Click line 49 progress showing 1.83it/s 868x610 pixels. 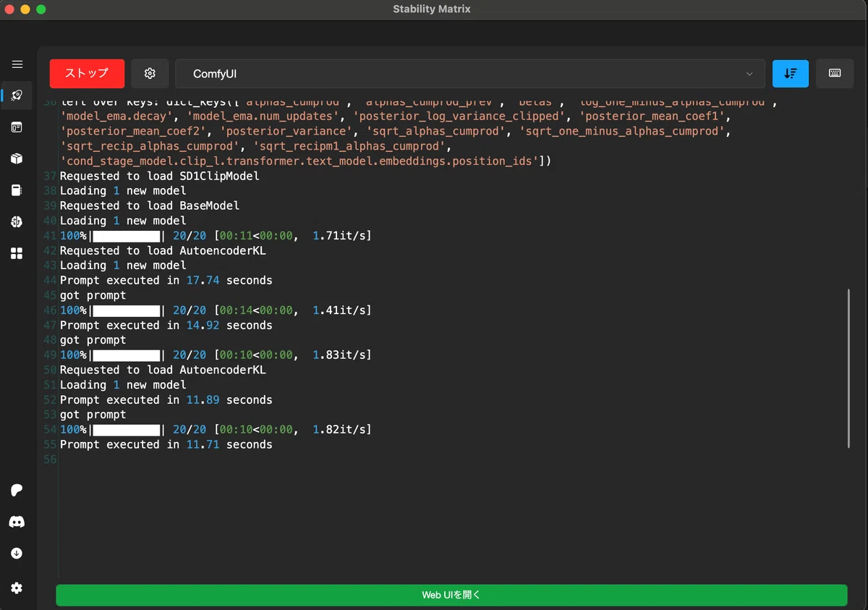coord(216,355)
